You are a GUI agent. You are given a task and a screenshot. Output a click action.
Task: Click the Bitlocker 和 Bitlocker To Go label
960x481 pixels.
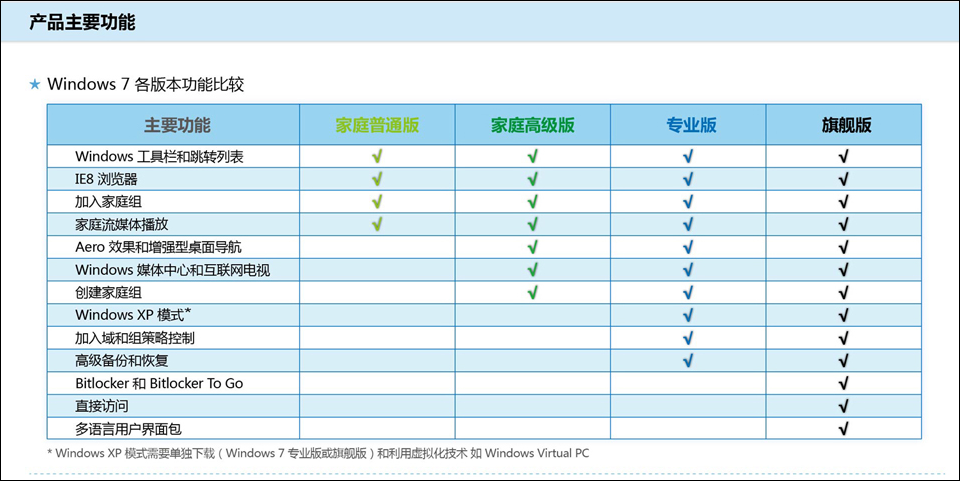click(159, 383)
